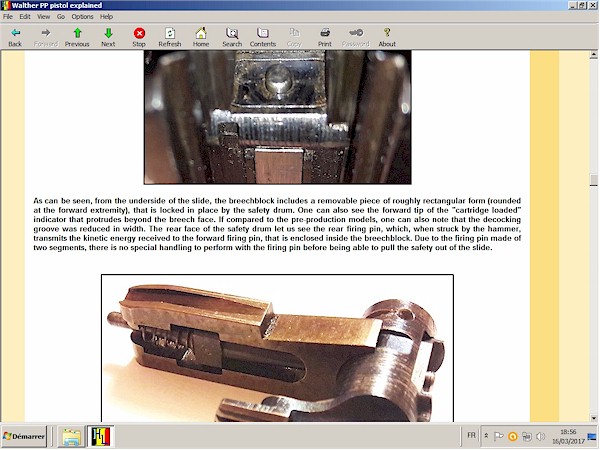Open the taskbar clock showing 18:56
The width and height of the screenshot is (600, 450).
(x=568, y=436)
